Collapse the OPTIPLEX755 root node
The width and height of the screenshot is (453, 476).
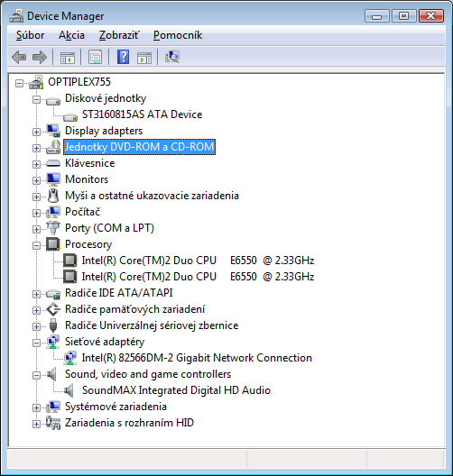tap(19, 83)
